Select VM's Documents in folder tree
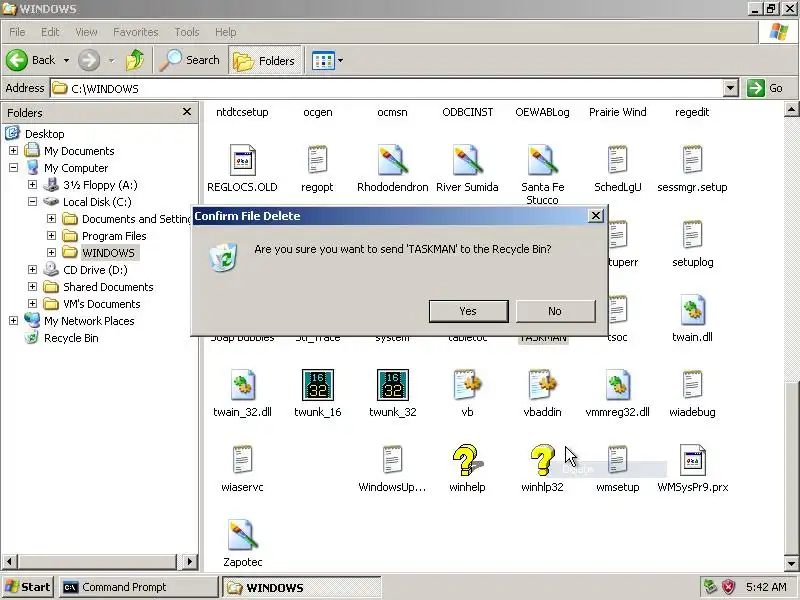Viewport: 800px width, 600px height. click(x=102, y=304)
